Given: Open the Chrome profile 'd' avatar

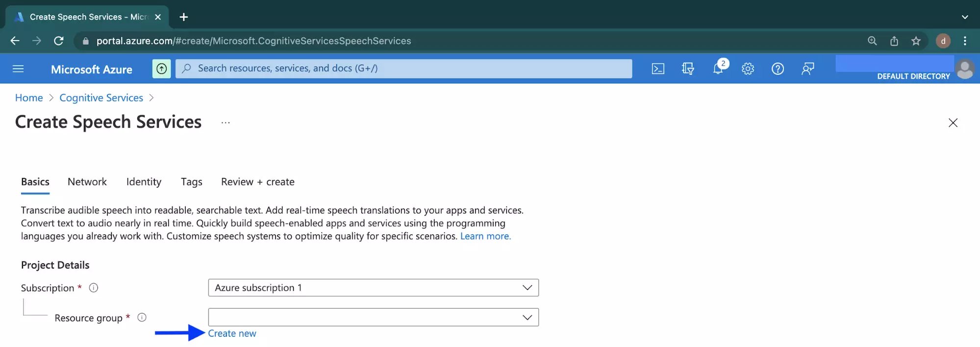Looking at the screenshot, I should pos(943,41).
